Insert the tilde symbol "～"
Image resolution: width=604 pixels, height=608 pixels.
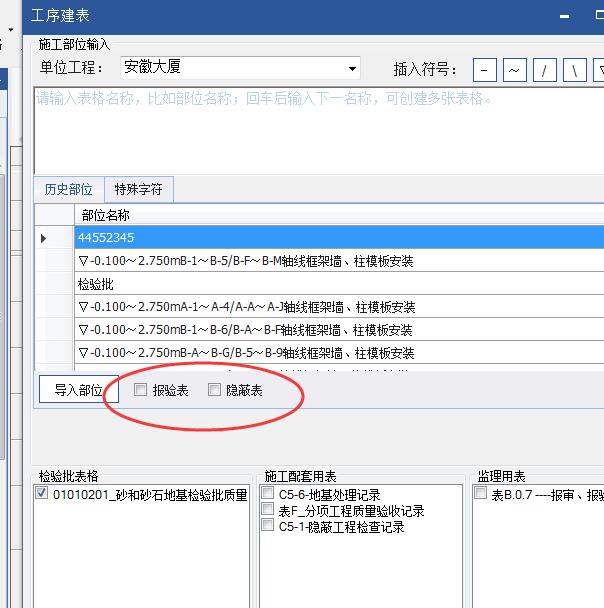(x=514, y=69)
